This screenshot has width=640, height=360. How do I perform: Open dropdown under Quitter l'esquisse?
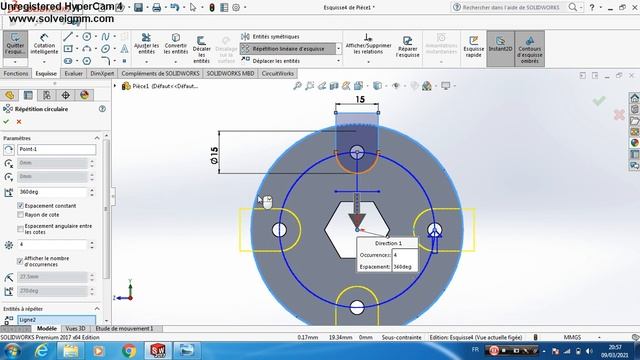click(15, 62)
